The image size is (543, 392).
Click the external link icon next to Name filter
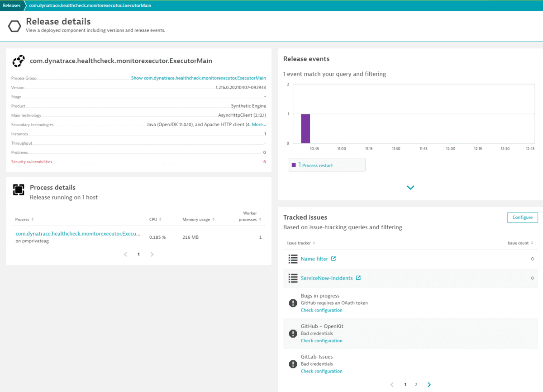(333, 259)
